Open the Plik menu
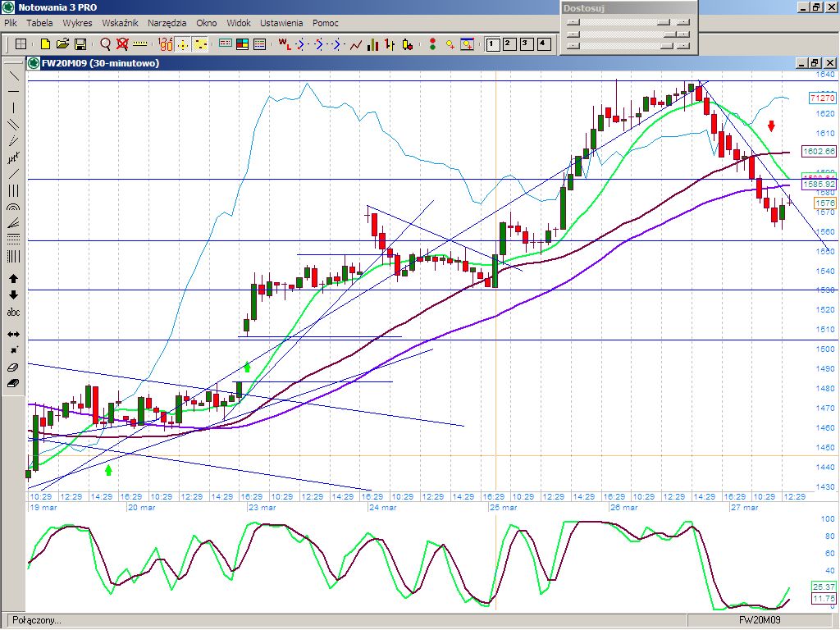840x630 pixels. (10, 23)
